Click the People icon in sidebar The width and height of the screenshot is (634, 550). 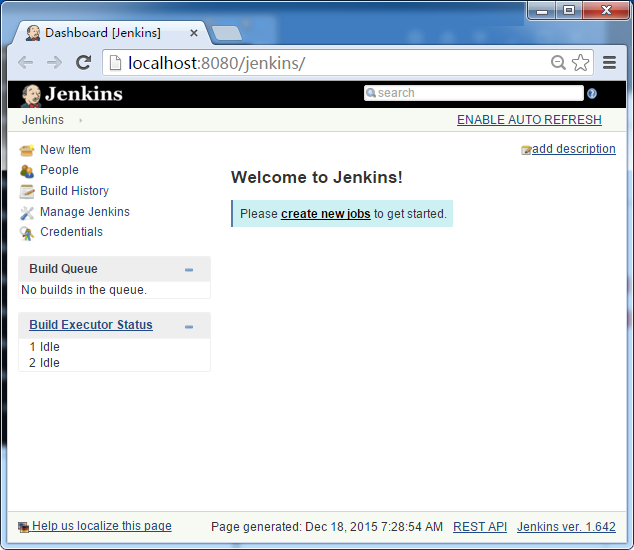(27, 171)
